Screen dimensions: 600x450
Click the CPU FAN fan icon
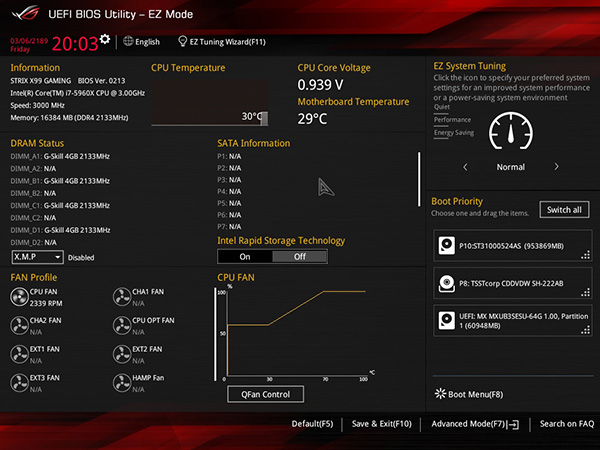pos(19,297)
